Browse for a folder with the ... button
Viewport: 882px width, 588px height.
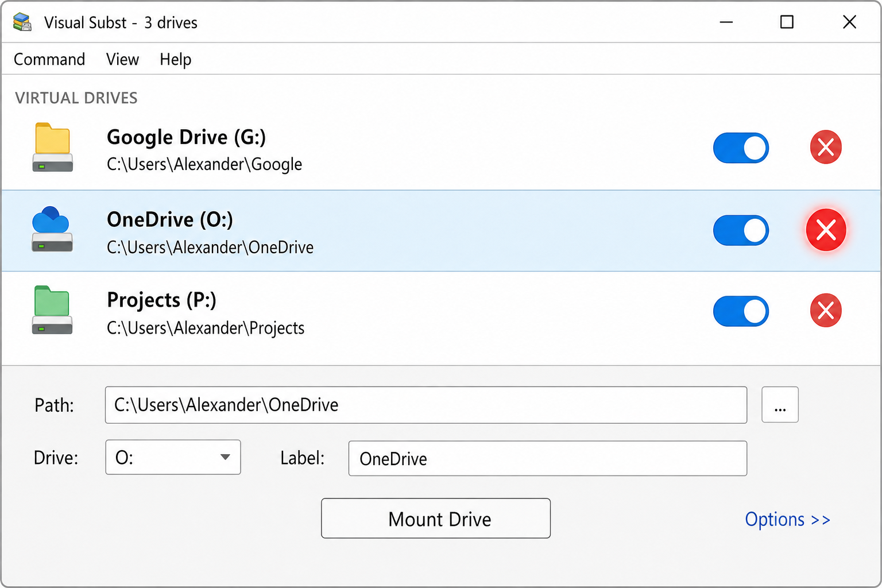click(x=780, y=405)
